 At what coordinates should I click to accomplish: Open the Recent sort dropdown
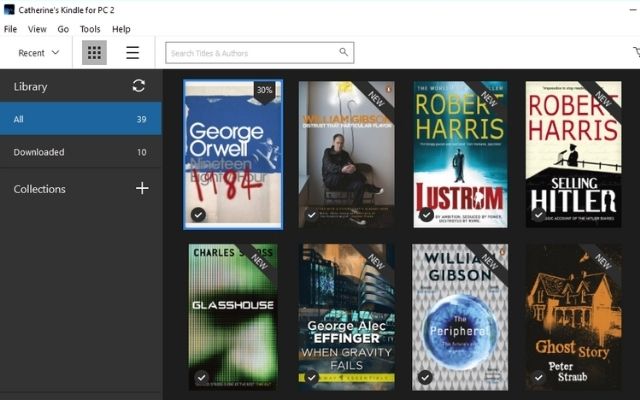38,53
